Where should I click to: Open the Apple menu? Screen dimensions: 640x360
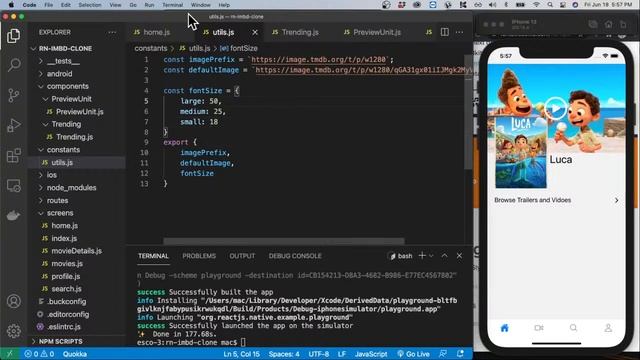(11, 5)
